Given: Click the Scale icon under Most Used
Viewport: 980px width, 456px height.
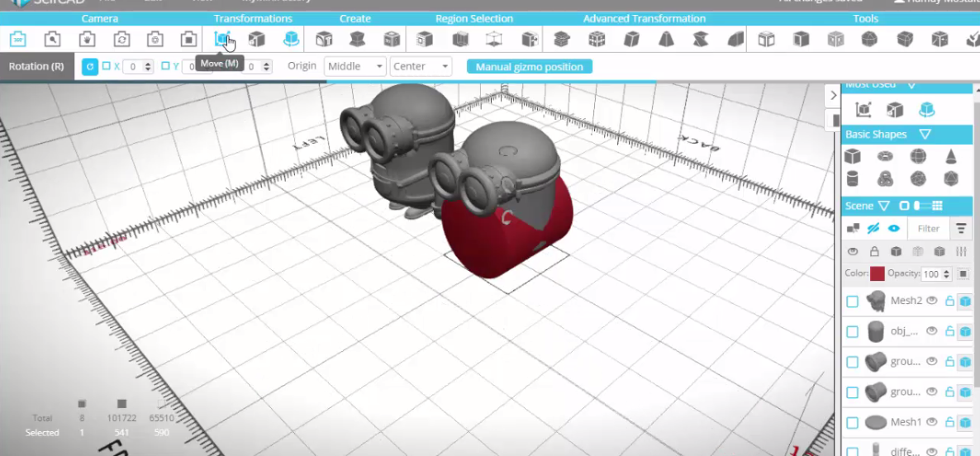Looking at the screenshot, I should [x=895, y=110].
